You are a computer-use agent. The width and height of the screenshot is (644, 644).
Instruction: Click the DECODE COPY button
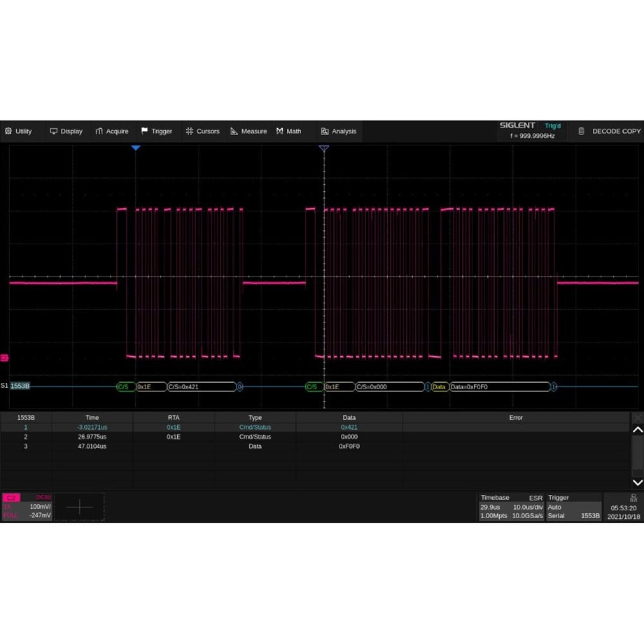[608, 132]
